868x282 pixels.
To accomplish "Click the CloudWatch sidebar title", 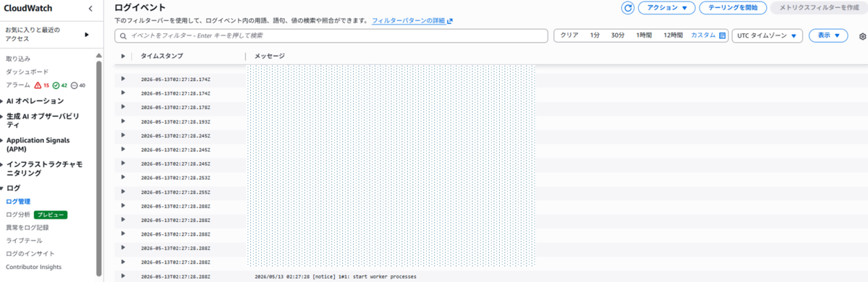I will tap(27, 9).
